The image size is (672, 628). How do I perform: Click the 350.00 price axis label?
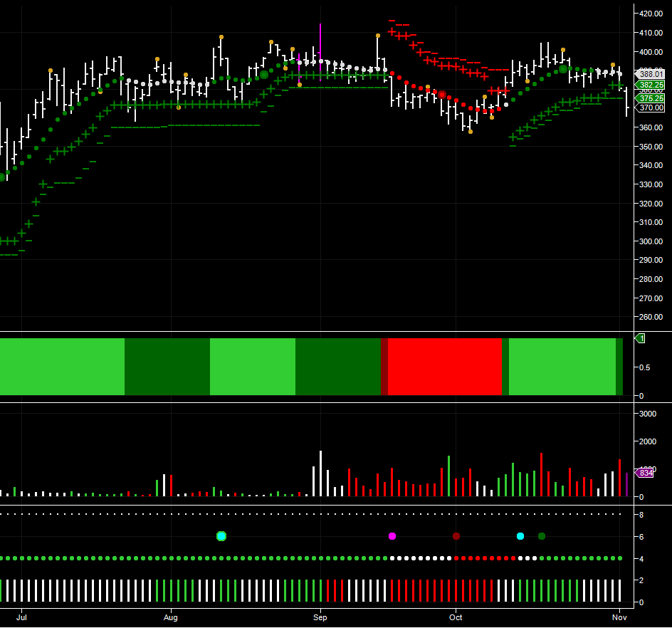(x=651, y=147)
